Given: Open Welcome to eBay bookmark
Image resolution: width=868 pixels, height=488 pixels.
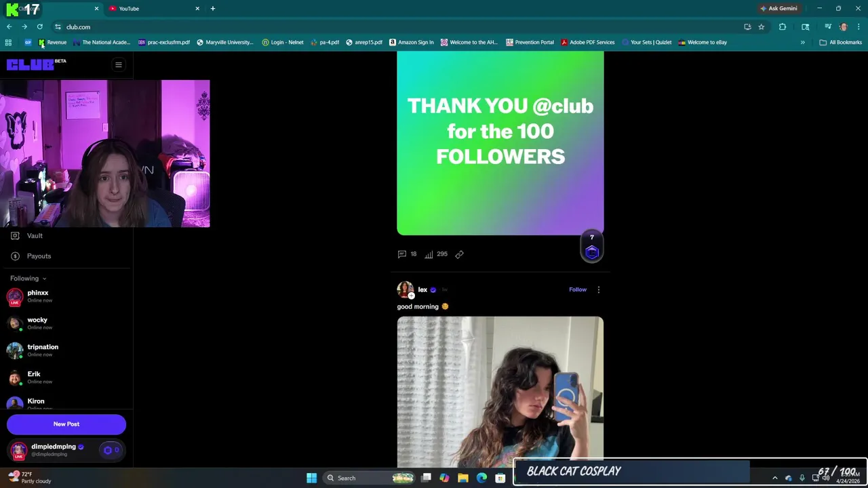Looking at the screenshot, I should [x=703, y=43].
